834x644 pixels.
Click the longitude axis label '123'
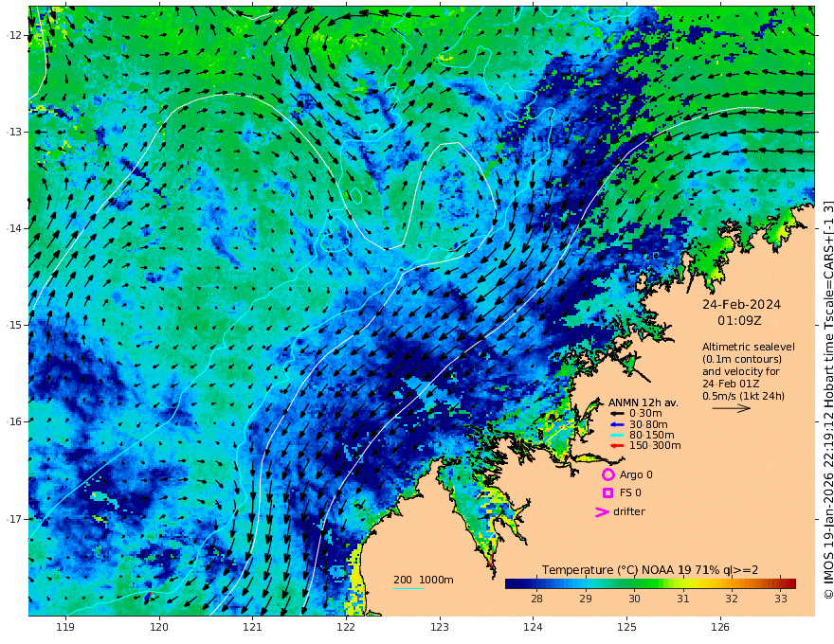(x=440, y=628)
